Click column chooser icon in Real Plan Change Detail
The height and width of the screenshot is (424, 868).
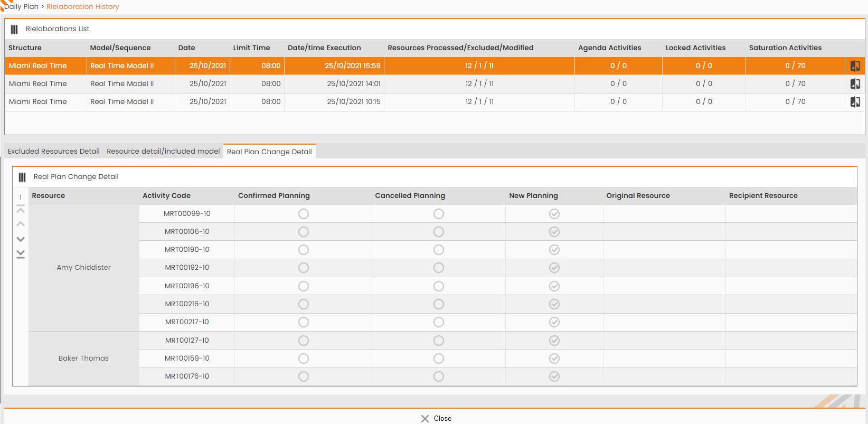pos(22,177)
